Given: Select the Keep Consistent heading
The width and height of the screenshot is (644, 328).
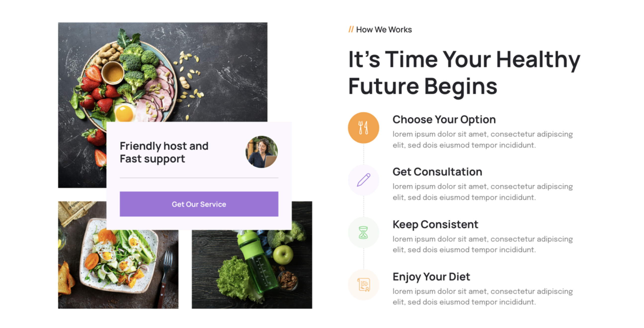Looking at the screenshot, I should (x=435, y=224).
